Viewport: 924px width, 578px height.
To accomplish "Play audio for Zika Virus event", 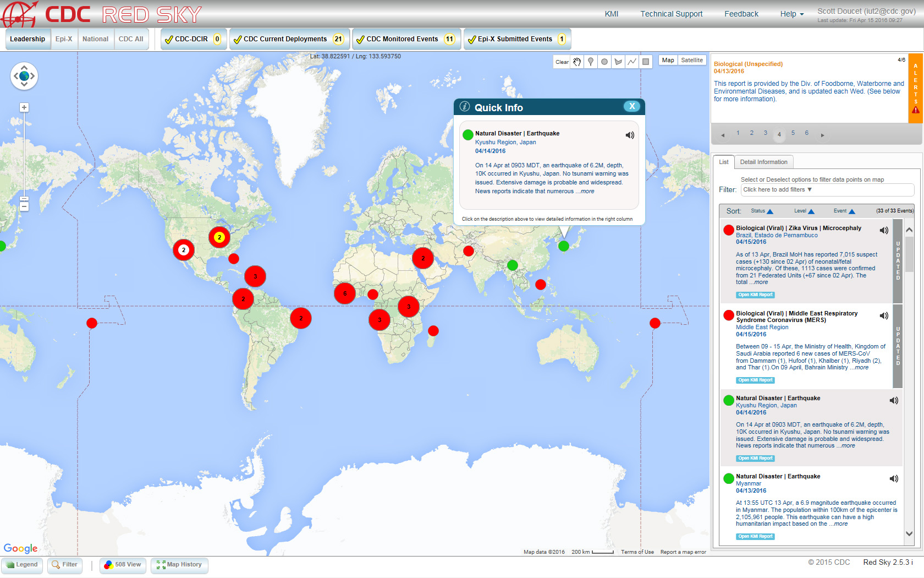I will pos(884,231).
